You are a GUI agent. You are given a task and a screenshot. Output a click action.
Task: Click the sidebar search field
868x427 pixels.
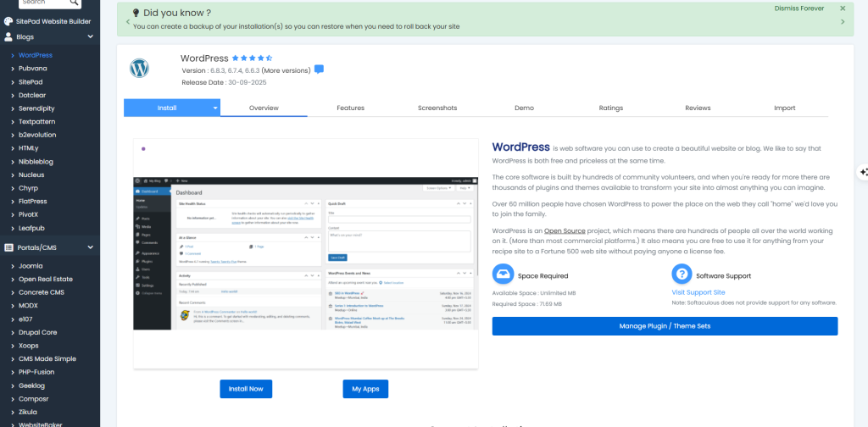pyautogui.click(x=45, y=3)
